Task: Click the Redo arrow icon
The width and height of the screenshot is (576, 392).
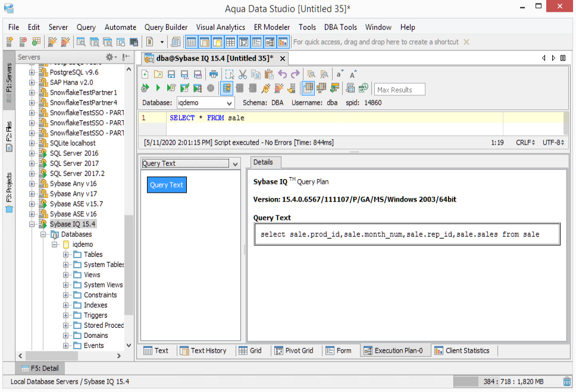Action: click(x=295, y=74)
